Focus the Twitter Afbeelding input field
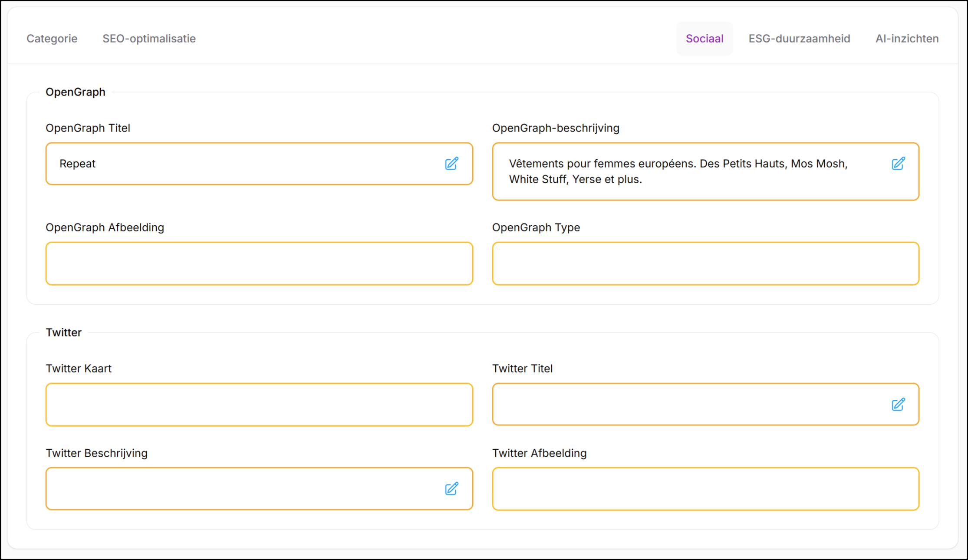The height and width of the screenshot is (560, 968). (x=705, y=489)
